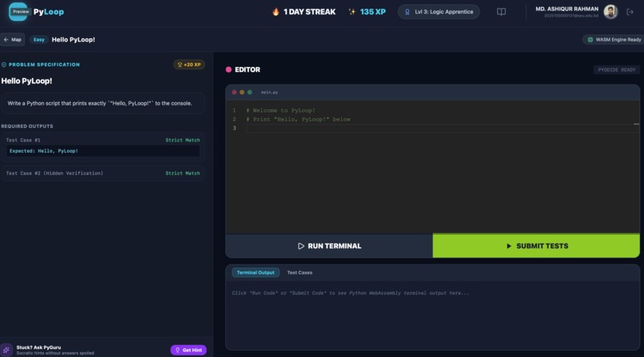Switch to Terminal Output tab
Screen dimensions: 644x357
(x=256, y=272)
